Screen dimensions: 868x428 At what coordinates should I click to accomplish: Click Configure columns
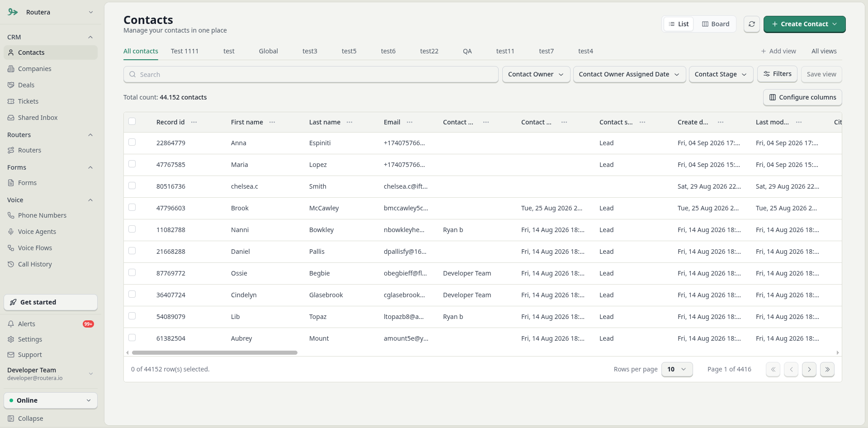pyautogui.click(x=802, y=97)
